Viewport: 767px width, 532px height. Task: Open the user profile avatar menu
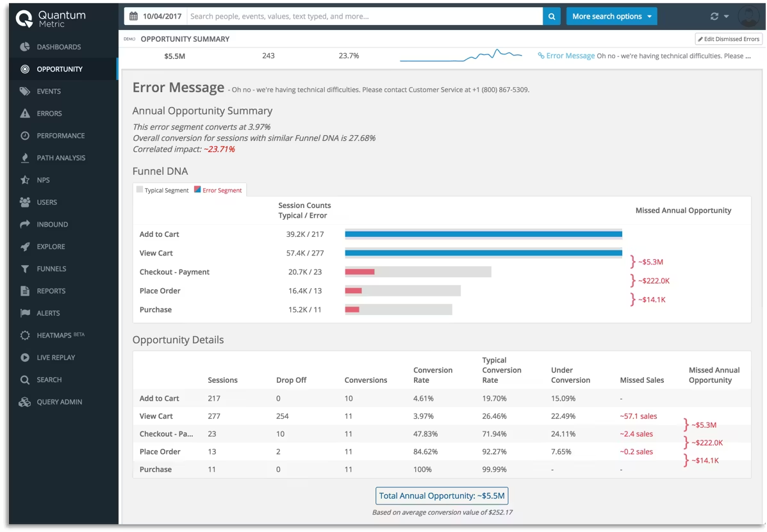(x=749, y=15)
